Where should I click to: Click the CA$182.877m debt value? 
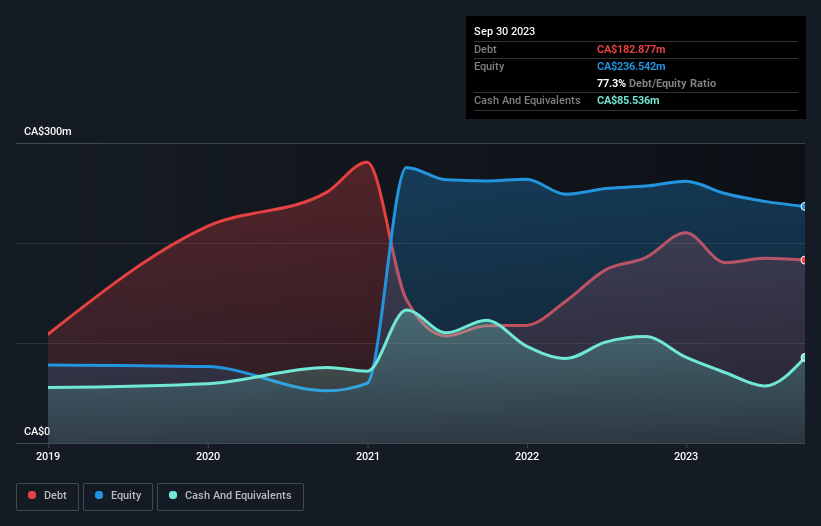pyautogui.click(x=631, y=49)
